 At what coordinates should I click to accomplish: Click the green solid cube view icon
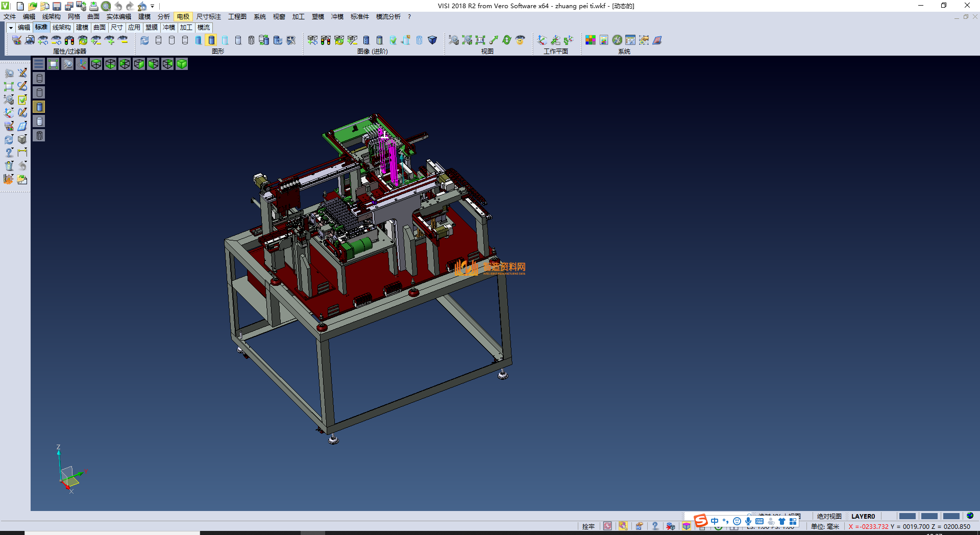click(x=182, y=64)
